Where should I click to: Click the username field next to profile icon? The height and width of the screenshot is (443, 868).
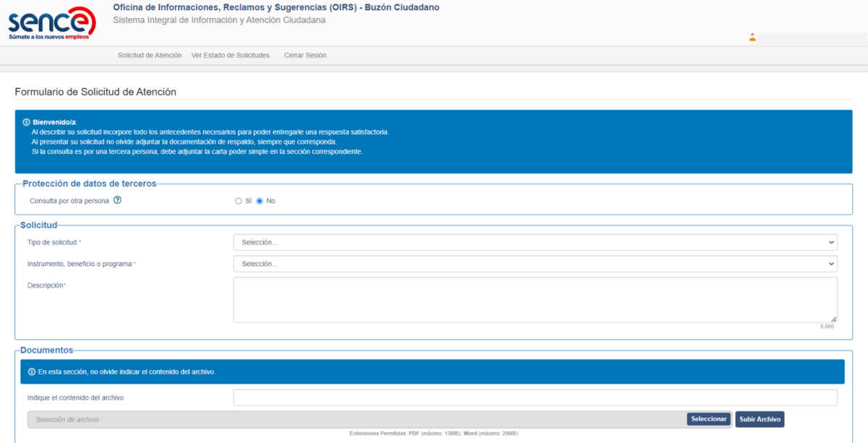pyautogui.click(x=810, y=38)
